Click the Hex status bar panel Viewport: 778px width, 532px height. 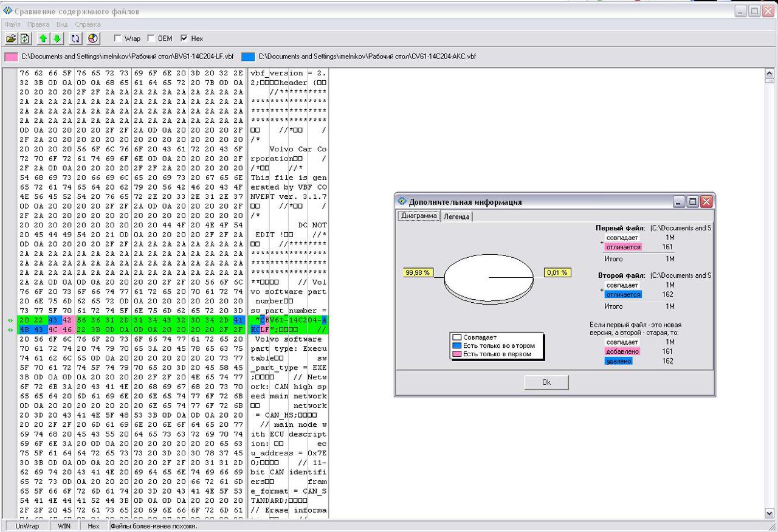click(94, 526)
